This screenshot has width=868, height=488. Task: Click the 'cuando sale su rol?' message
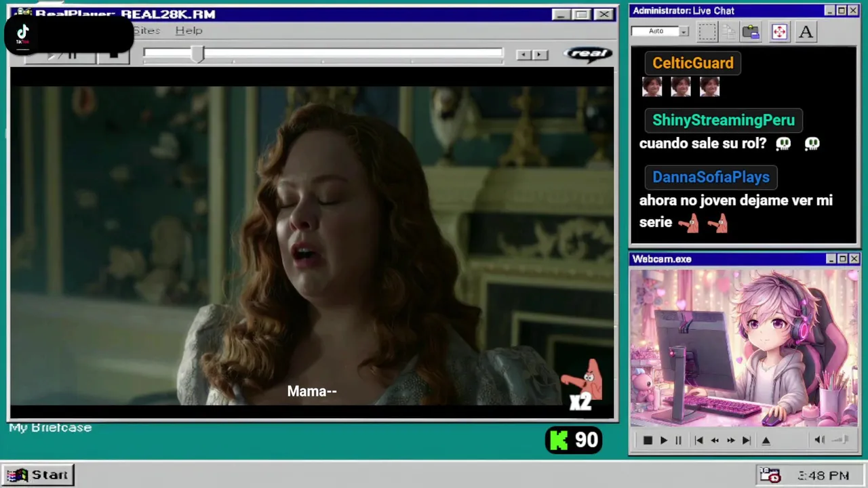pyautogui.click(x=703, y=144)
